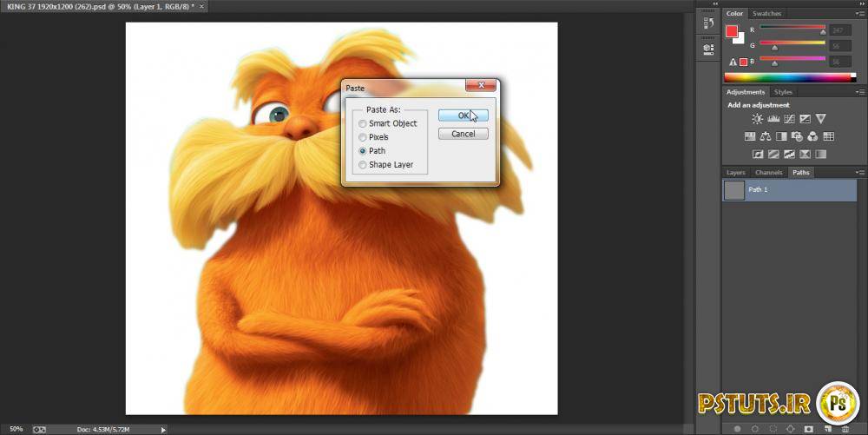Add a Threshold adjustment
868x435 pixels.
point(789,154)
